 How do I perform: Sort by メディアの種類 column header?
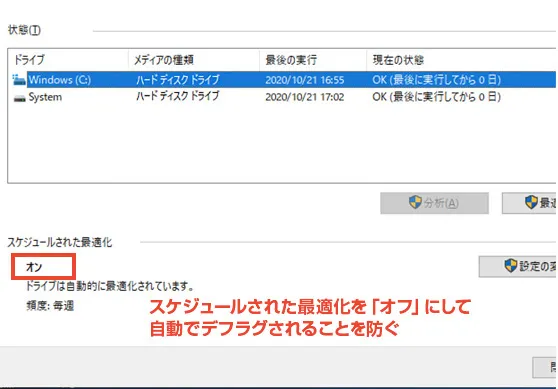pyautogui.click(x=164, y=60)
